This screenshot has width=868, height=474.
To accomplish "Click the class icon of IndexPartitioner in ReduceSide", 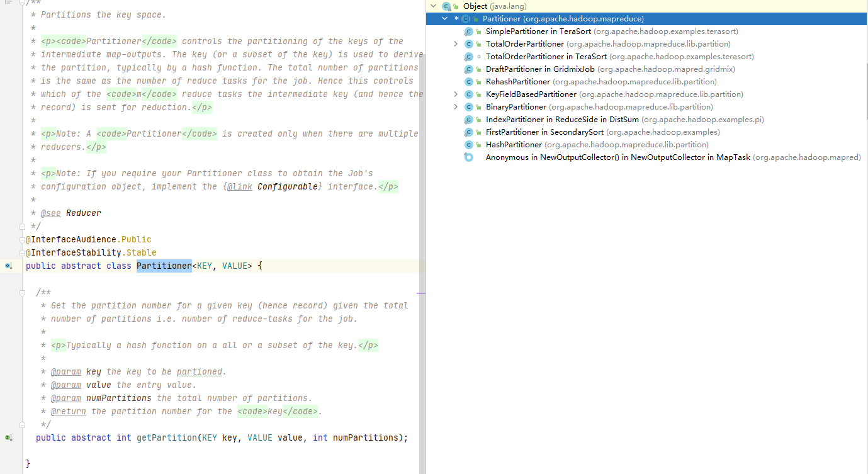I will coord(468,120).
